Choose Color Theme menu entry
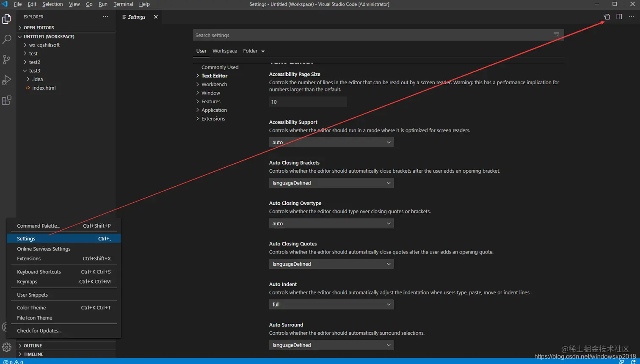Image resolution: width=640 pixels, height=364 pixels. pos(64,308)
